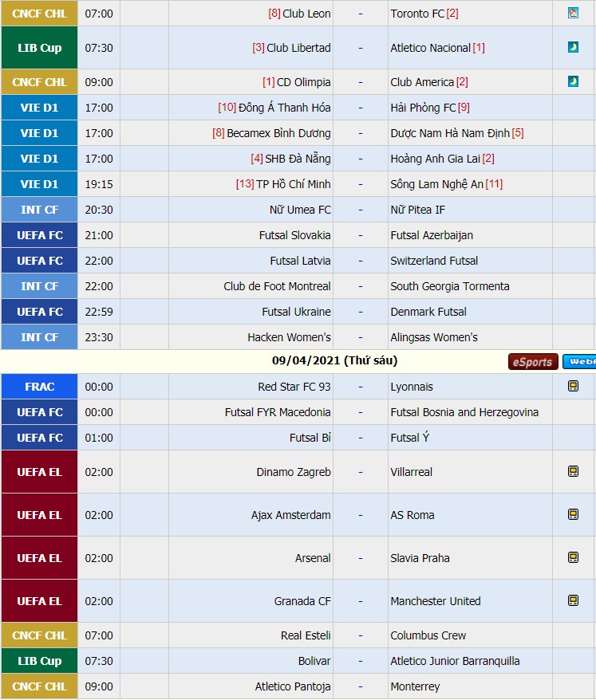Click the TV icon for Dinamo Zagreb match
Viewport: 596px width, 700px height.
[573, 471]
